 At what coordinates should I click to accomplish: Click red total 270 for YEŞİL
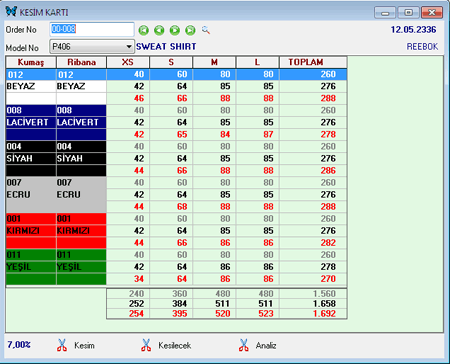coord(328,279)
